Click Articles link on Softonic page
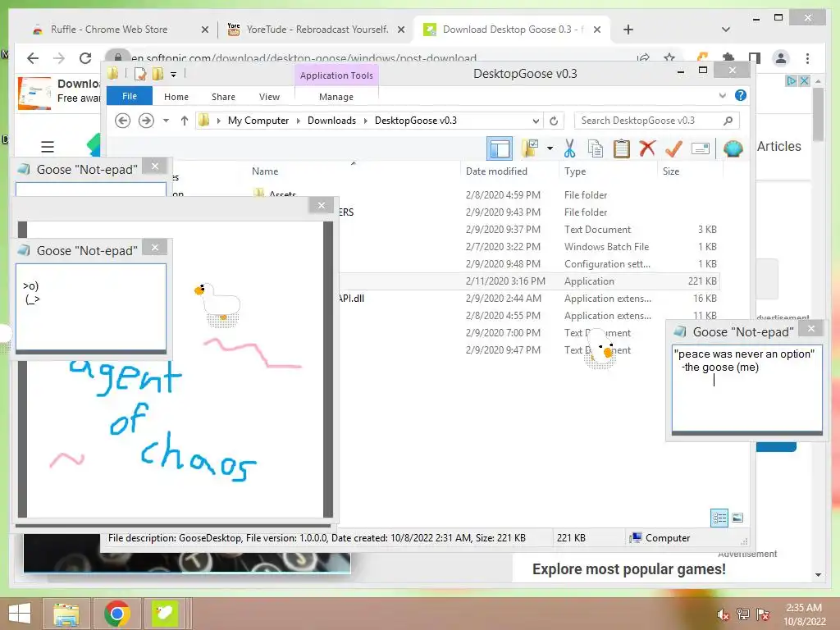 (x=779, y=146)
